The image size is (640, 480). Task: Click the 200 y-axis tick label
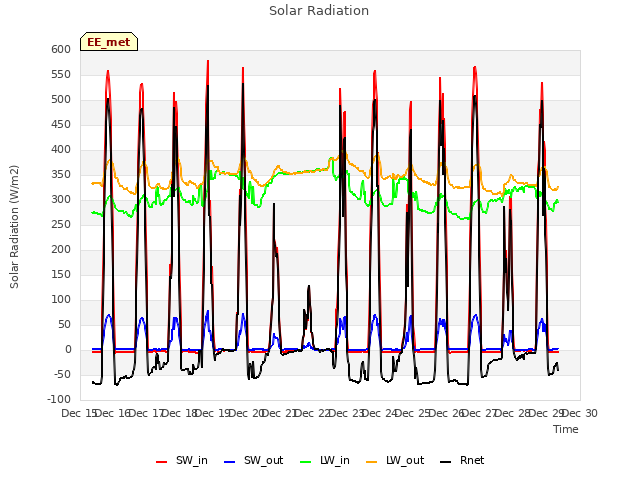pyautogui.click(x=61, y=249)
